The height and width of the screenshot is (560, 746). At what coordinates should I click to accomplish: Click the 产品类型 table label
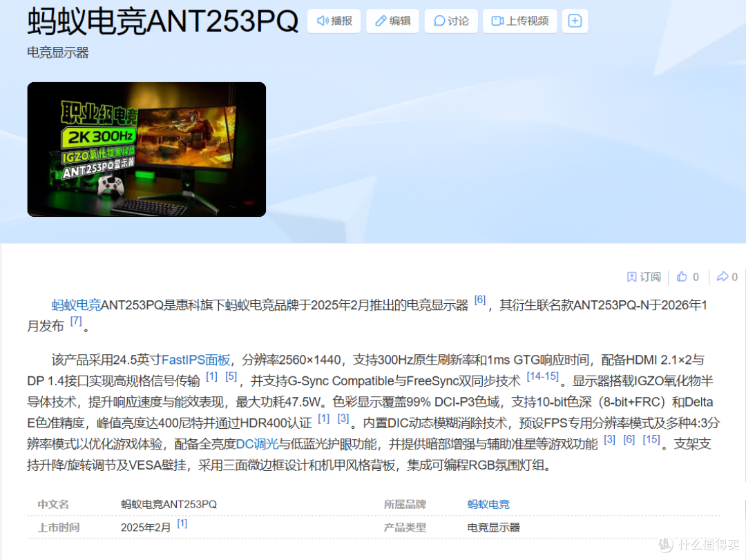pyautogui.click(x=405, y=528)
